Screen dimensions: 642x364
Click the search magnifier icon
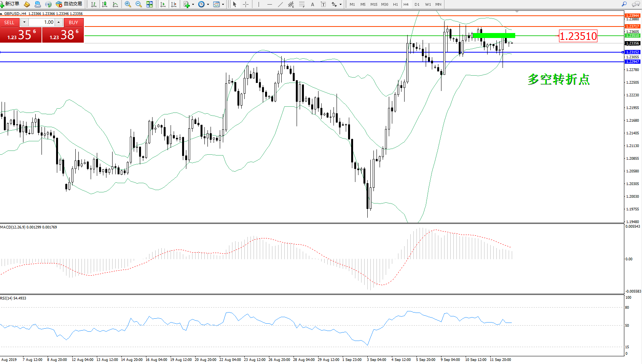624,4
